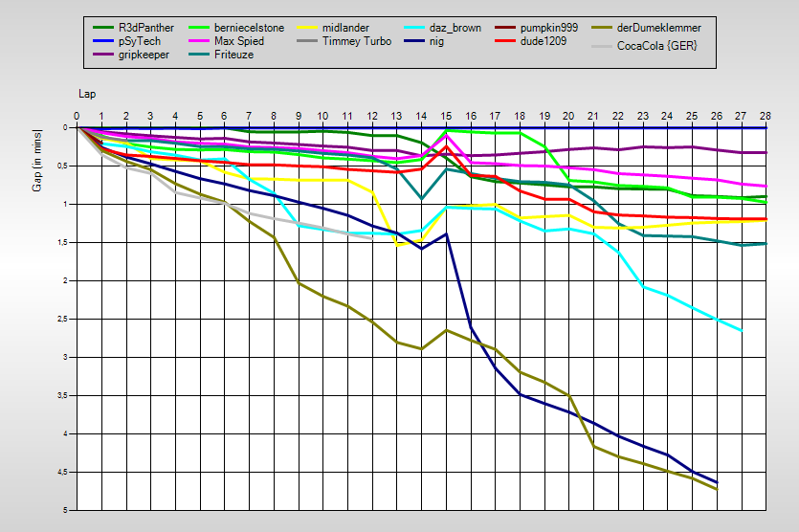Select the R3dPanther legend label
Viewport: 799px width, 532px height.
tap(146, 28)
